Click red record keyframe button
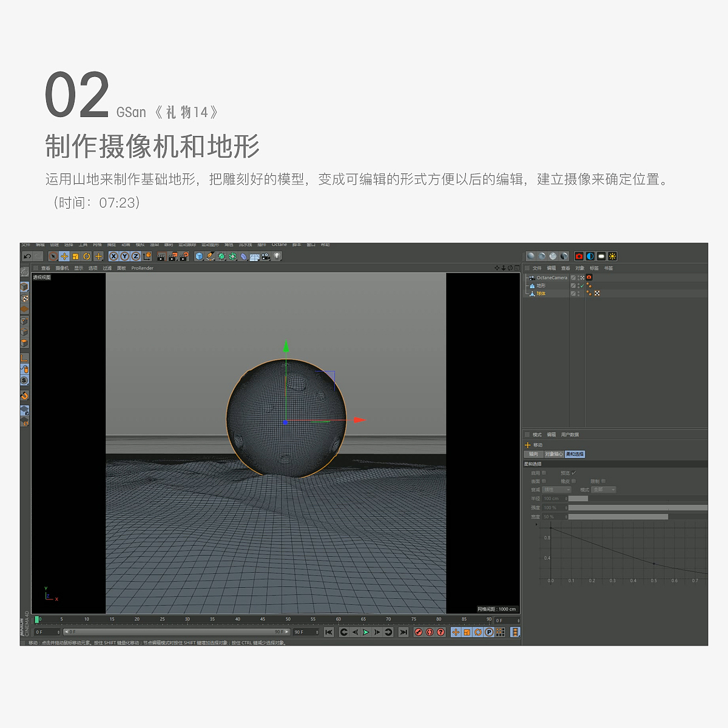 click(419, 632)
